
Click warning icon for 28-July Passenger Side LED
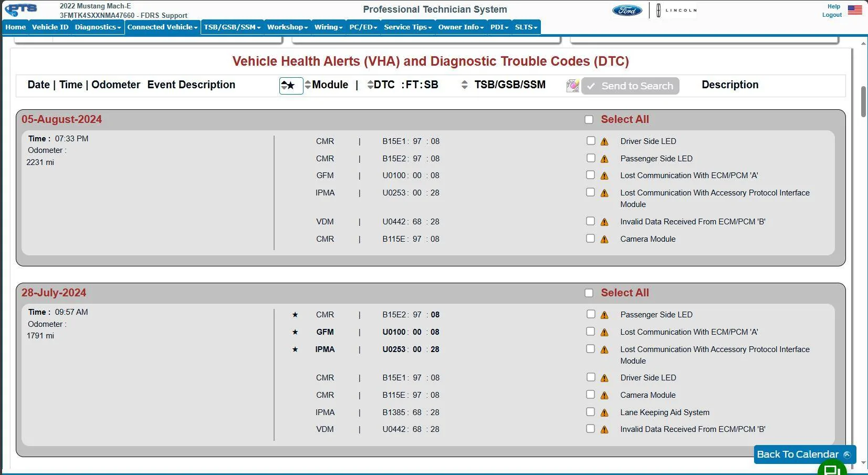(x=604, y=315)
